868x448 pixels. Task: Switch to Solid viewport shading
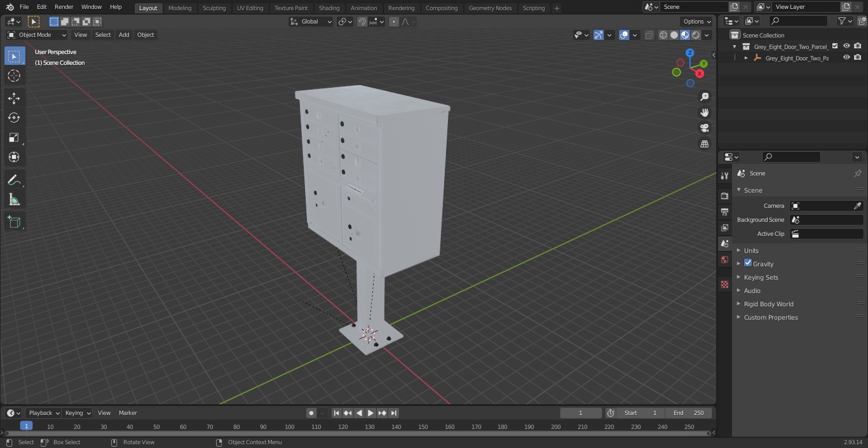coord(674,35)
